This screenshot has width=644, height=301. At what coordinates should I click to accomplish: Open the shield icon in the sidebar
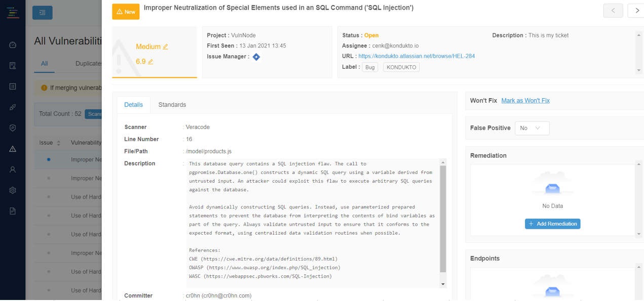click(x=13, y=128)
